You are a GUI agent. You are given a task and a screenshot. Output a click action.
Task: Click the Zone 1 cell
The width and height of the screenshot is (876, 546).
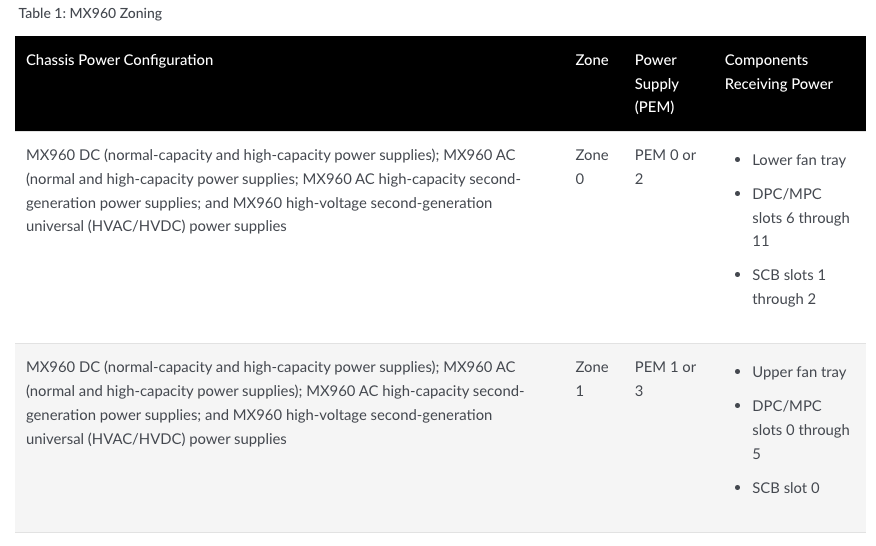click(x=592, y=378)
